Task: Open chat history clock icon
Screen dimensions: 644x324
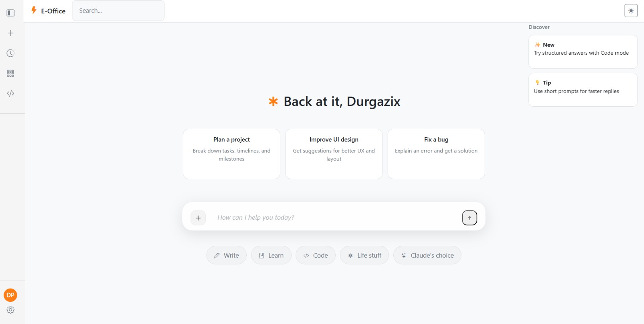Action: [10, 53]
